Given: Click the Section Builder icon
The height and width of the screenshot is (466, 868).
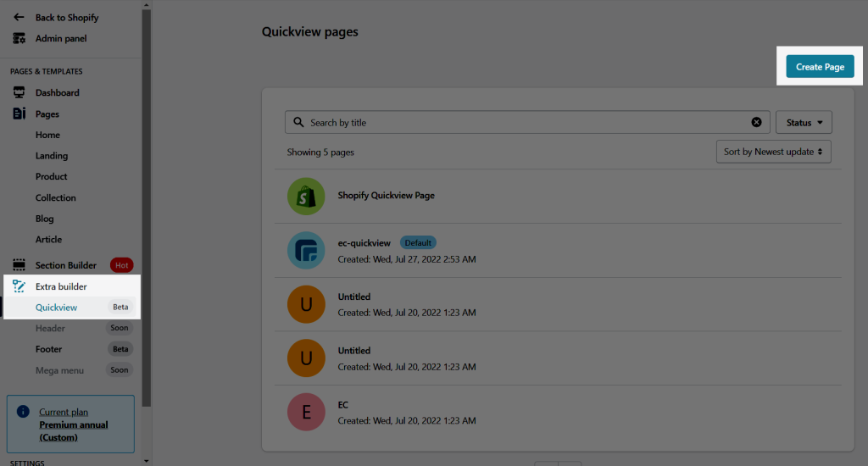Looking at the screenshot, I should pyautogui.click(x=19, y=265).
